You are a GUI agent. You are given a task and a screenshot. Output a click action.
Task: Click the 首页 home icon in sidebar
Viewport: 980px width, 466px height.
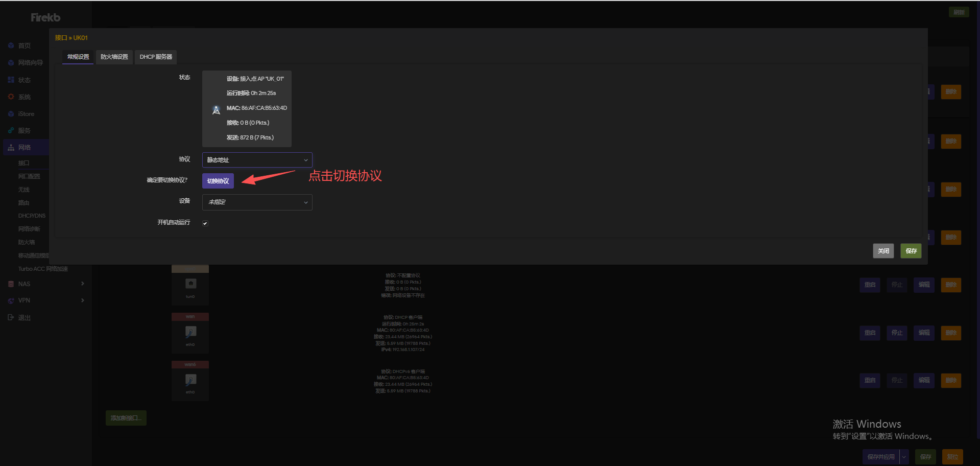(11, 46)
